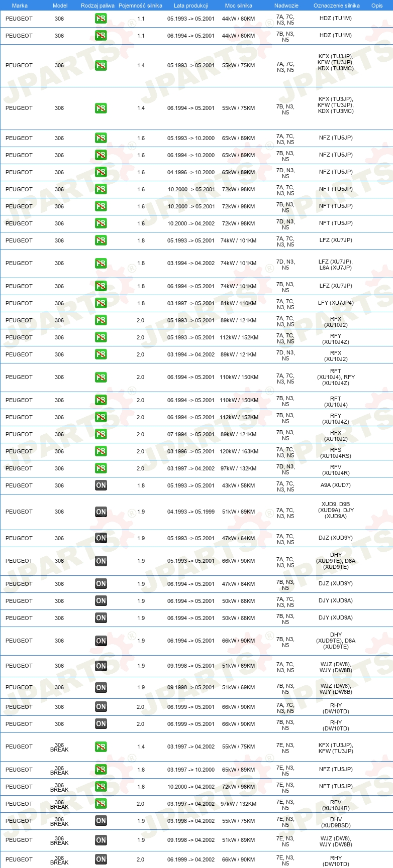
Task: Click PB icon in 07.1994 RFX row
Action: 101,434
